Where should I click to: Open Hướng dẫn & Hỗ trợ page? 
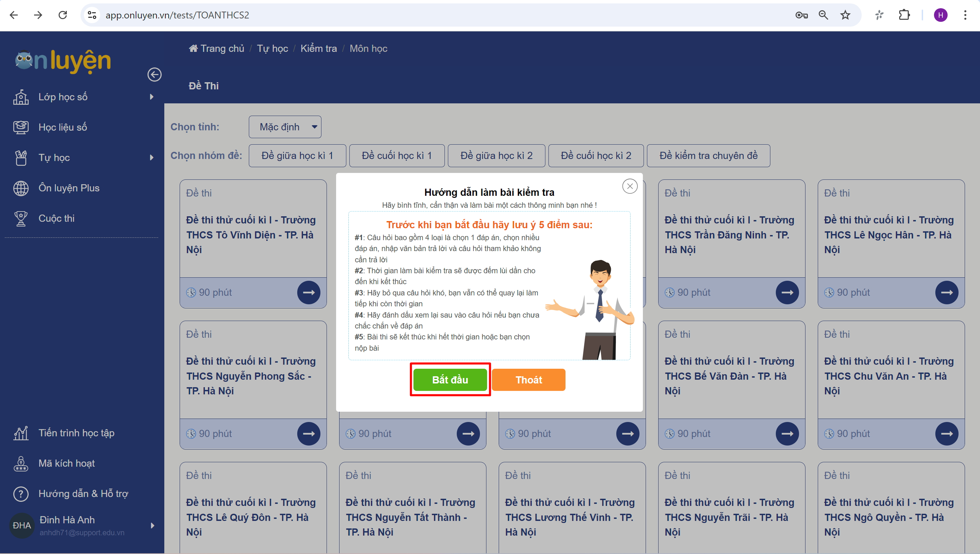(x=83, y=494)
